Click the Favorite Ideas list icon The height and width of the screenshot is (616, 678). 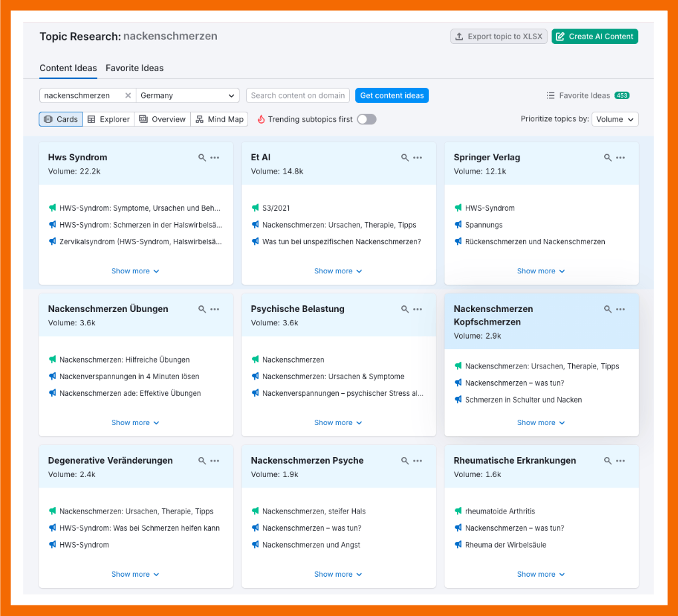coord(549,95)
